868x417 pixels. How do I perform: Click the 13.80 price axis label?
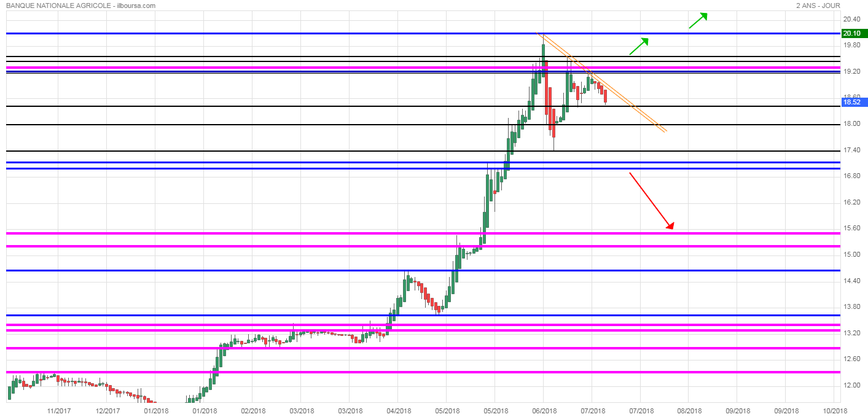851,307
